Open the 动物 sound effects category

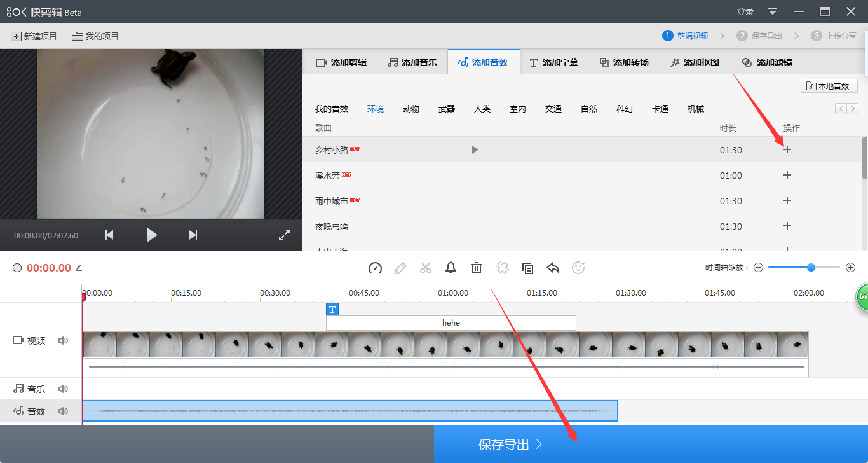tap(411, 108)
